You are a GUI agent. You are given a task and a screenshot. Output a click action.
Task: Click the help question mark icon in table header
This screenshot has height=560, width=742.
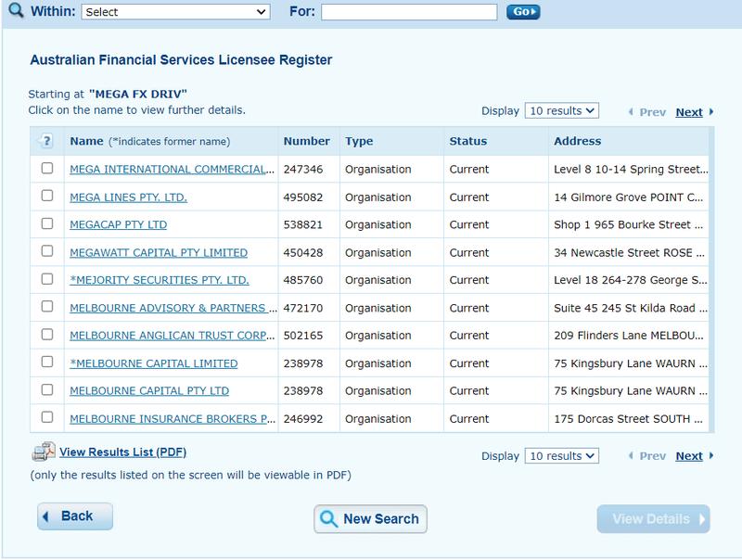point(45,141)
